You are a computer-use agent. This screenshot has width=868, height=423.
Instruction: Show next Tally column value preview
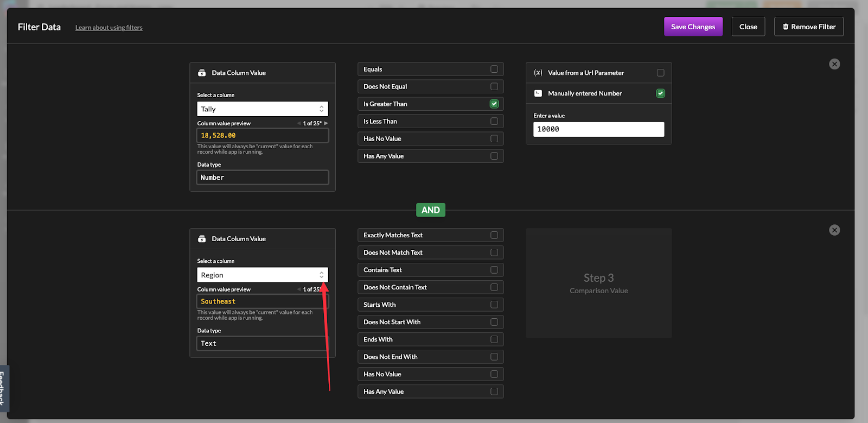pyautogui.click(x=326, y=123)
